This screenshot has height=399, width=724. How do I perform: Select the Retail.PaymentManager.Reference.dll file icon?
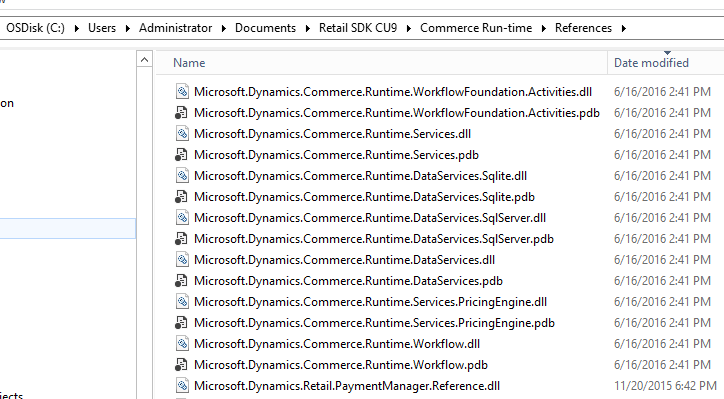pyautogui.click(x=182, y=386)
